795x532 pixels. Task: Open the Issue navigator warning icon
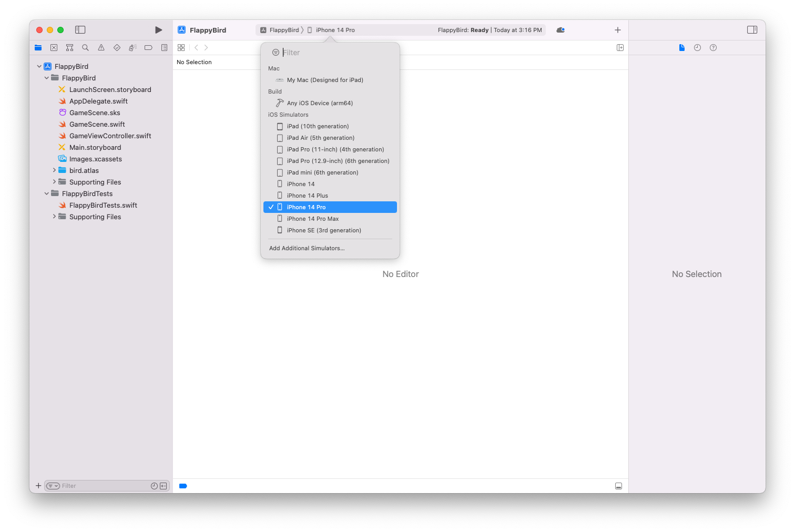click(101, 48)
